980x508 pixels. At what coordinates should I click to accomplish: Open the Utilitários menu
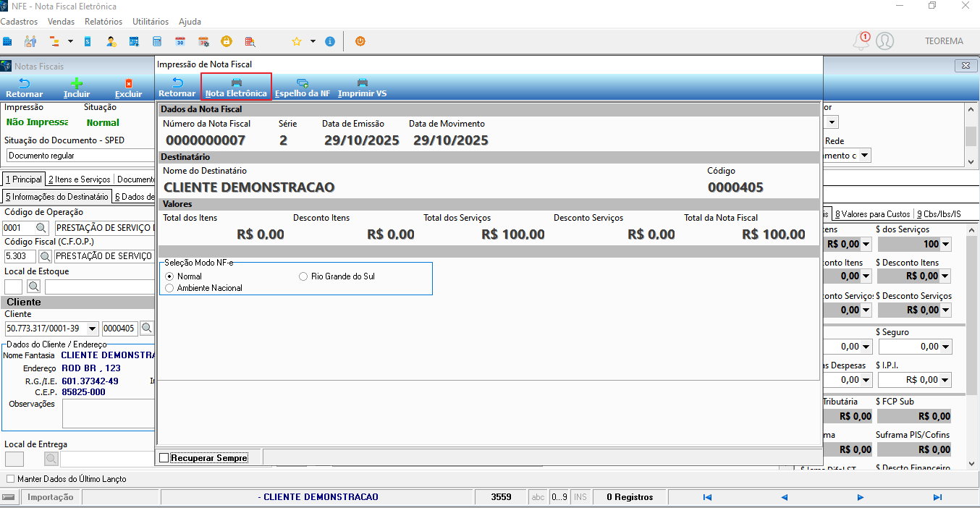click(151, 22)
